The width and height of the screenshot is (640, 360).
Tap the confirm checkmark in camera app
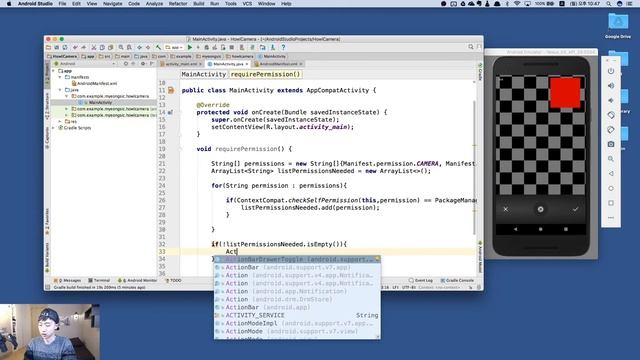point(575,209)
